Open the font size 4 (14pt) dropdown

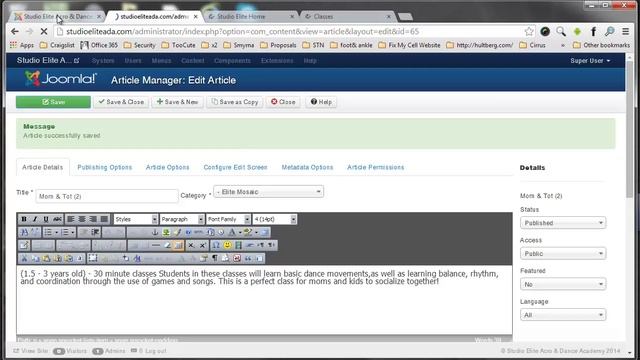(x=275, y=219)
